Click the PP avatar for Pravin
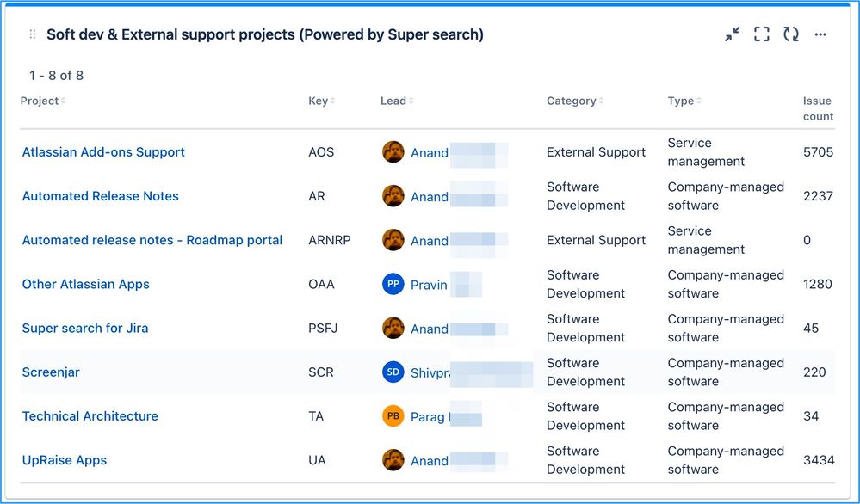This screenshot has height=504, width=860. (x=393, y=285)
